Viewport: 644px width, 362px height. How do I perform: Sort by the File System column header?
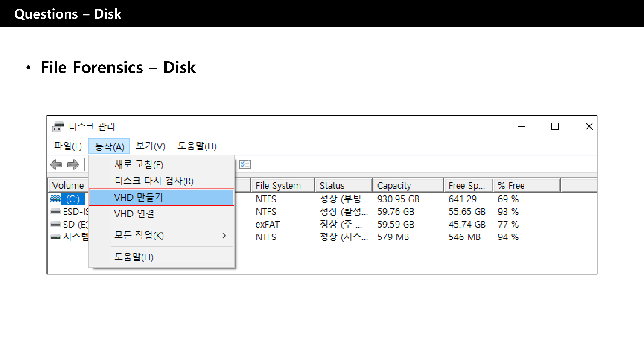[282, 186]
